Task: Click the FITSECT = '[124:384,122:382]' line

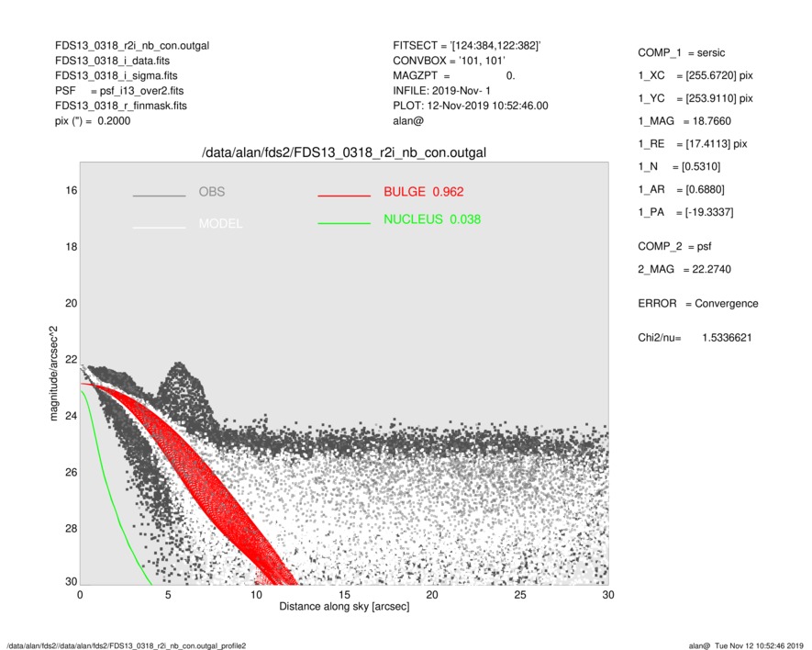Action: (466, 46)
